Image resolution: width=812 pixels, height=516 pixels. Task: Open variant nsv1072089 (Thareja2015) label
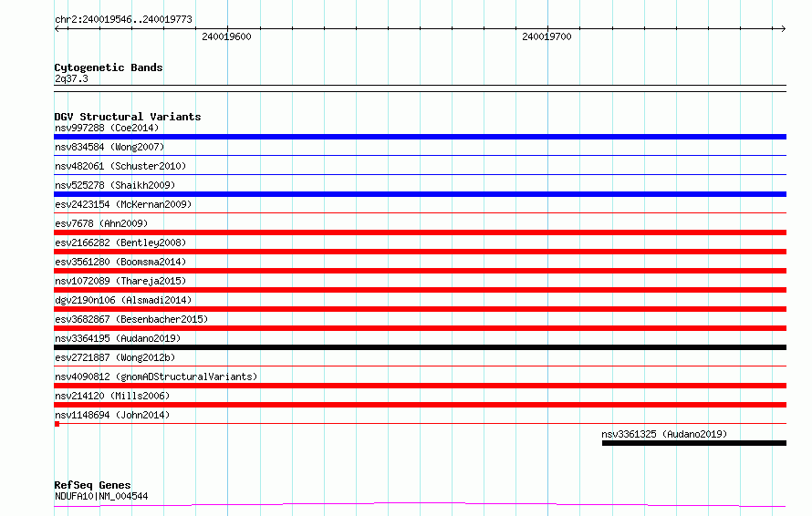tap(120, 281)
